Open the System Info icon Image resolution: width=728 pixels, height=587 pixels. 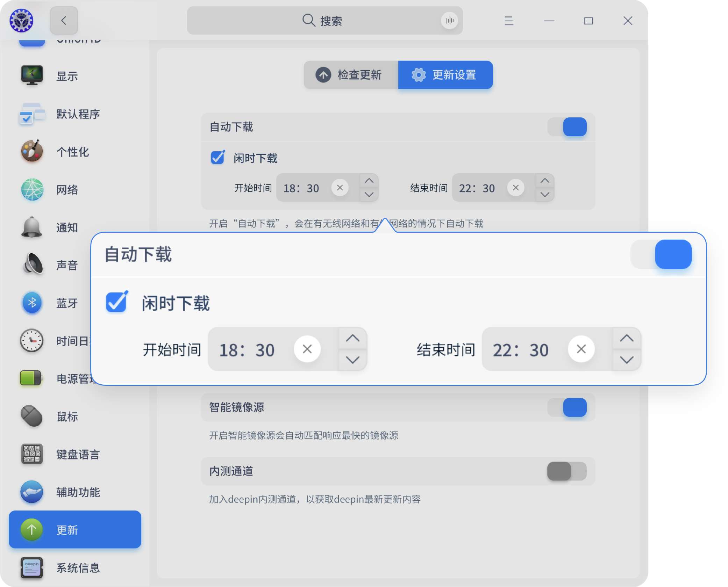coord(32,567)
